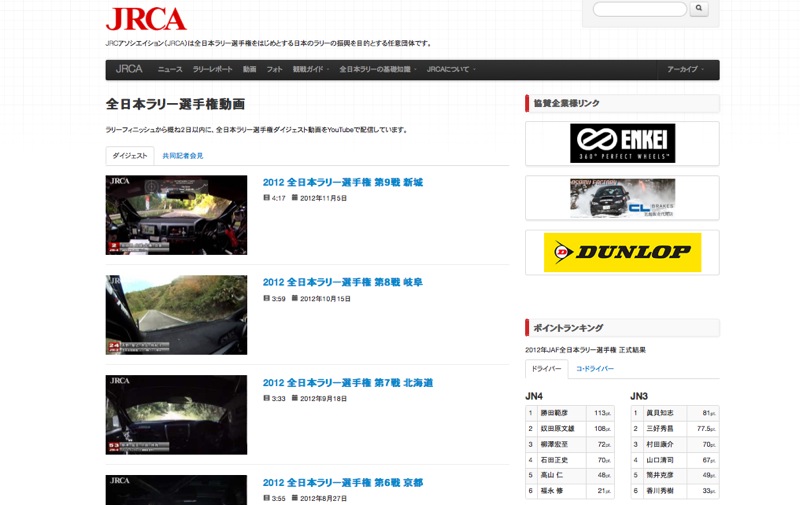
Task: Click the JN4 class heading
Action: pos(534,396)
